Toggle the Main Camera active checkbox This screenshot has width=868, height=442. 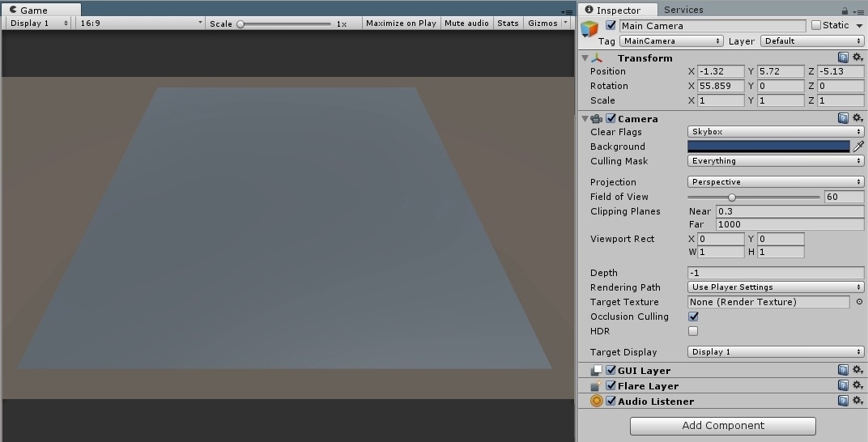coord(611,25)
